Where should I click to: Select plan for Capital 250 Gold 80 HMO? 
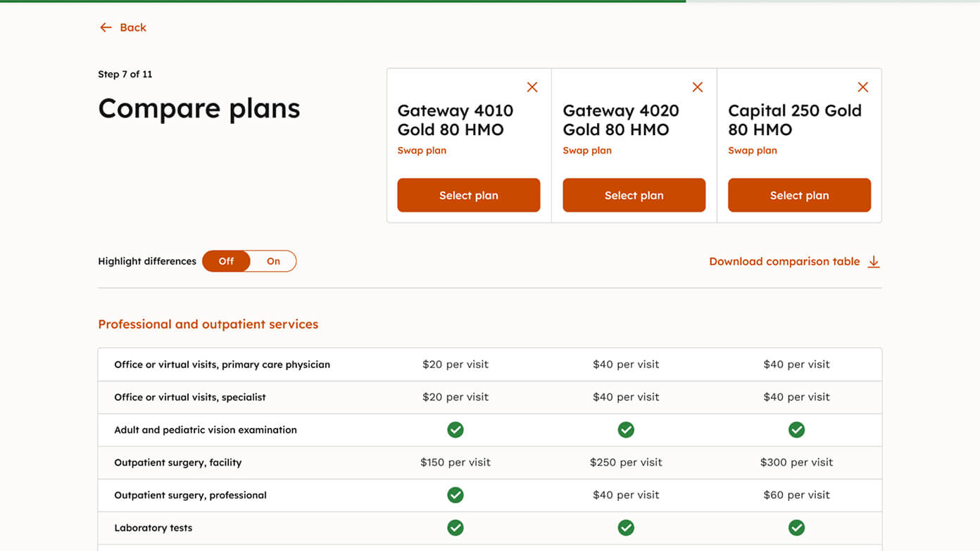click(799, 195)
